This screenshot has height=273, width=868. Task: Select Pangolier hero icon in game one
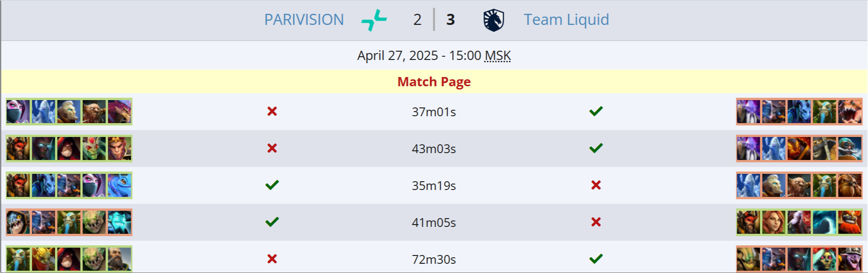(120, 112)
